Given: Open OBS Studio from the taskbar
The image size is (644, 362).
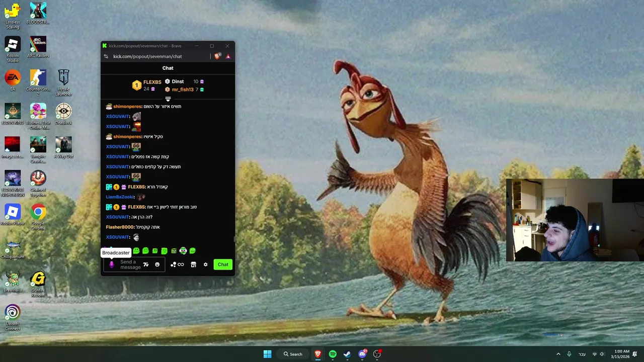Looking at the screenshot, I should pyautogui.click(x=377, y=354).
